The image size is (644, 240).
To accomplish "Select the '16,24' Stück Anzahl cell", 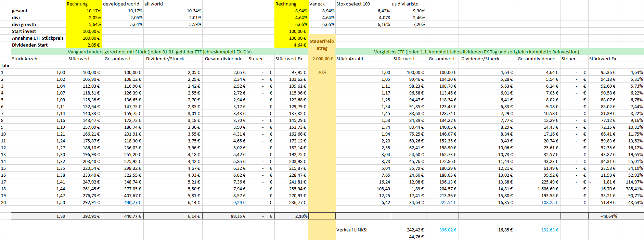I will click(363, 182).
